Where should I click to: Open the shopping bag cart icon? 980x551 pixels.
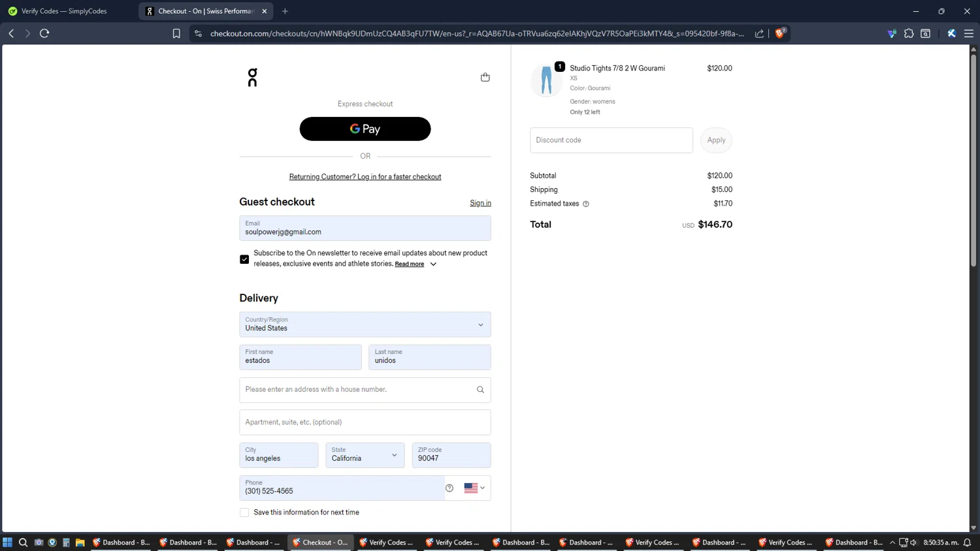tap(485, 77)
